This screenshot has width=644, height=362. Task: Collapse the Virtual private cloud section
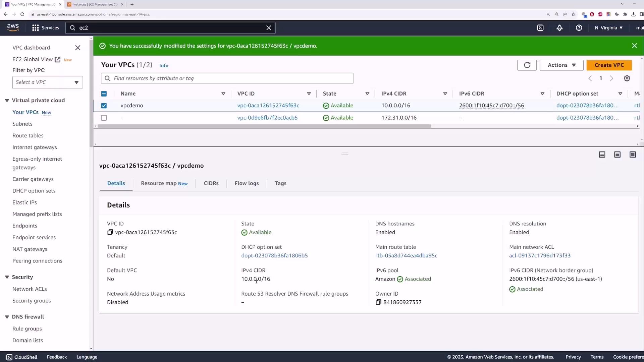point(7,101)
